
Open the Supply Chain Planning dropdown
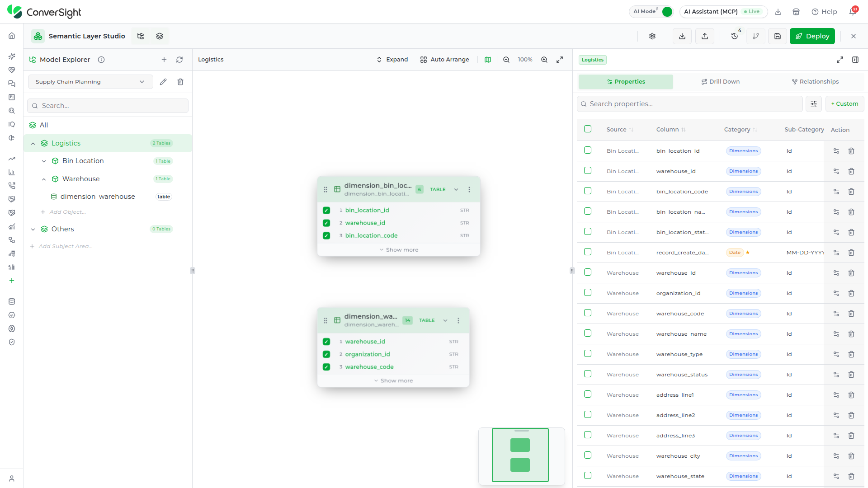[x=90, y=82]
